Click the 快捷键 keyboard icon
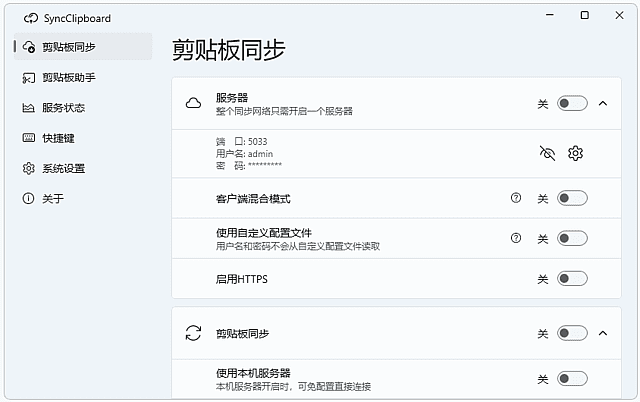 (x=29, y=138)
